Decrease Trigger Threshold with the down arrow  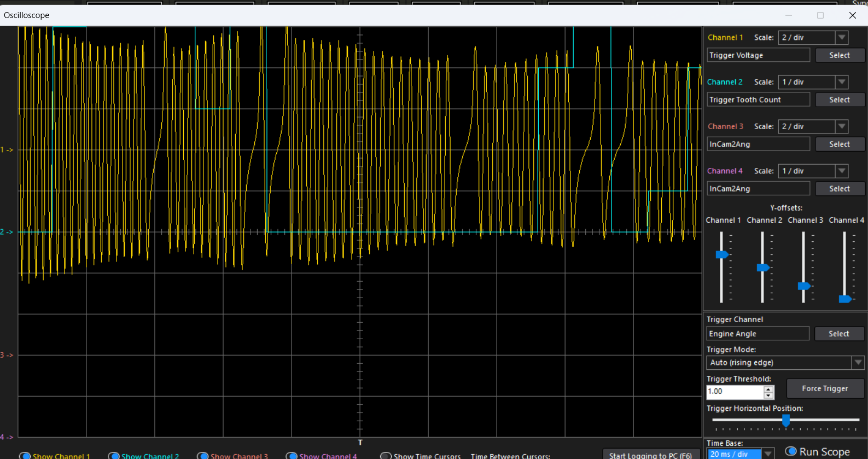tap(768, 396)
